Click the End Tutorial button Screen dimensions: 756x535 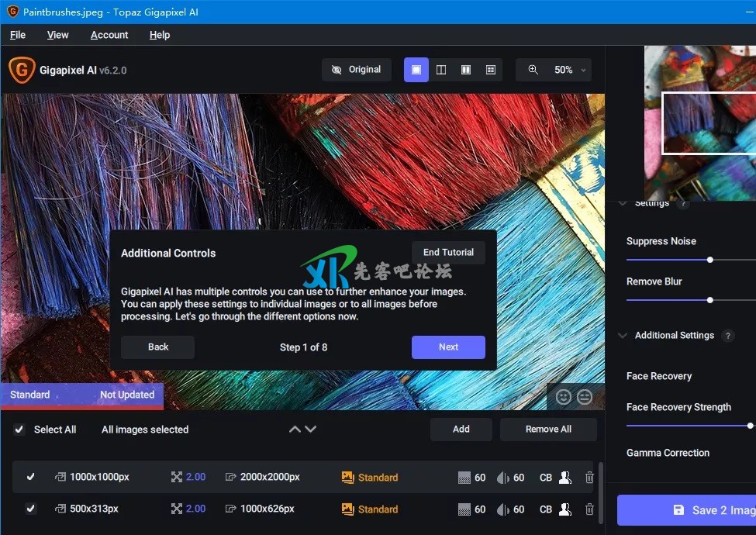coord(448,253)
